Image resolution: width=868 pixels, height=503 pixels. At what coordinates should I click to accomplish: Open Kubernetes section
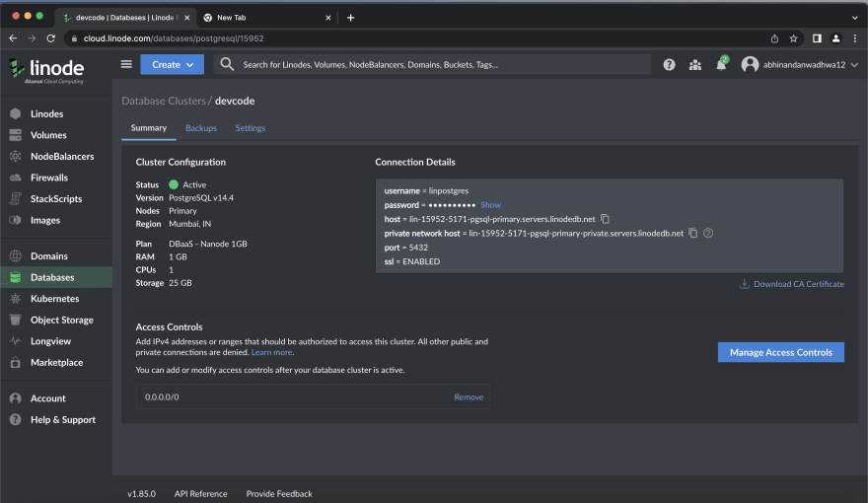(55, 299)
